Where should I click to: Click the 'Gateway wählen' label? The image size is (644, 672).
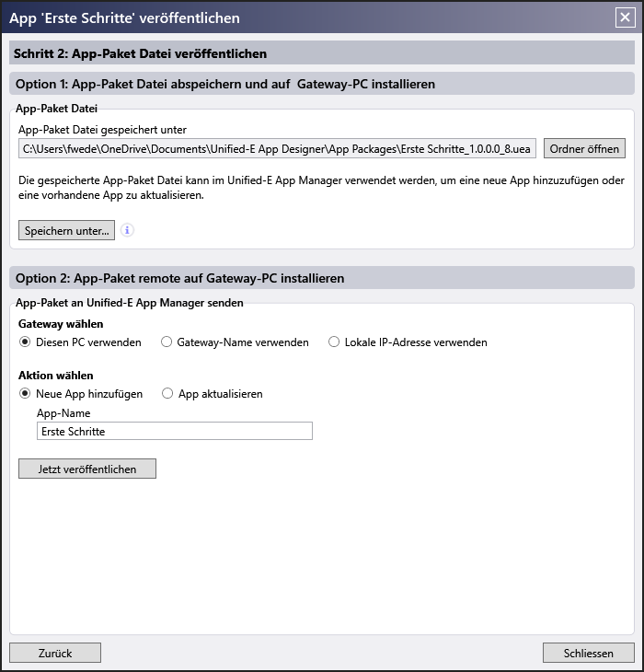pos(61,324)
